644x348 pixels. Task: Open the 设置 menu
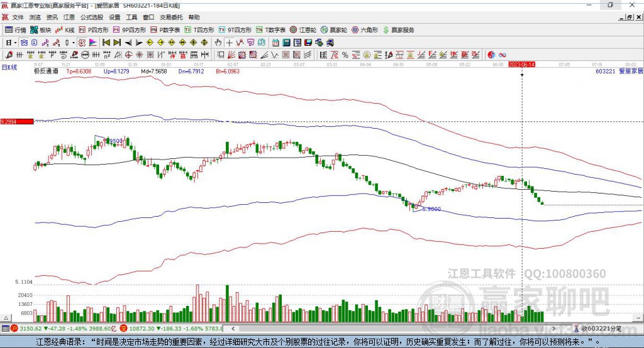point(114,17)
